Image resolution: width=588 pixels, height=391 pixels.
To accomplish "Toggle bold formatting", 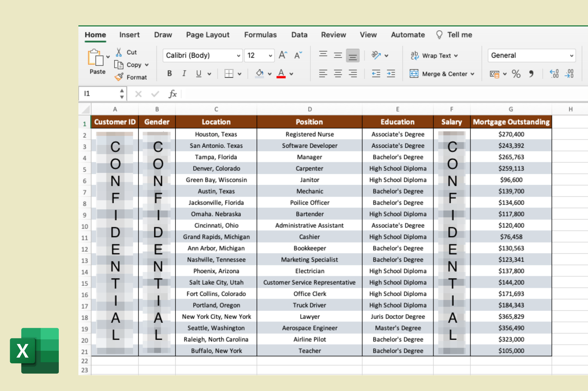I will point(170,74).
